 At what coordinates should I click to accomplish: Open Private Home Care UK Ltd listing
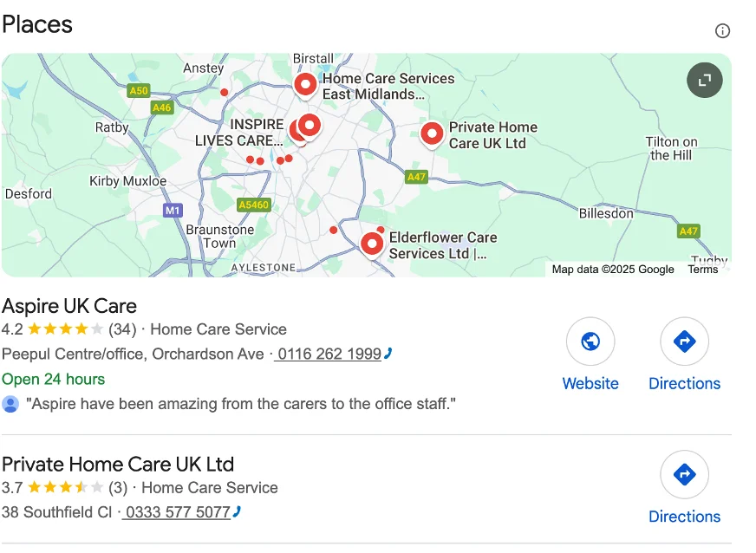point(118,464)
